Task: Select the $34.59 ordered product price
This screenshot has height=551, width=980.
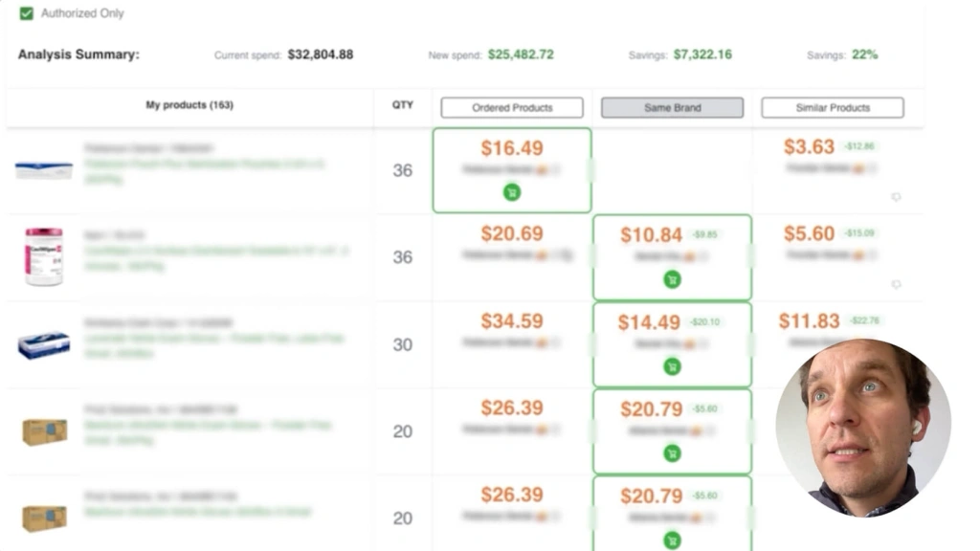Action: click(512, 321)
